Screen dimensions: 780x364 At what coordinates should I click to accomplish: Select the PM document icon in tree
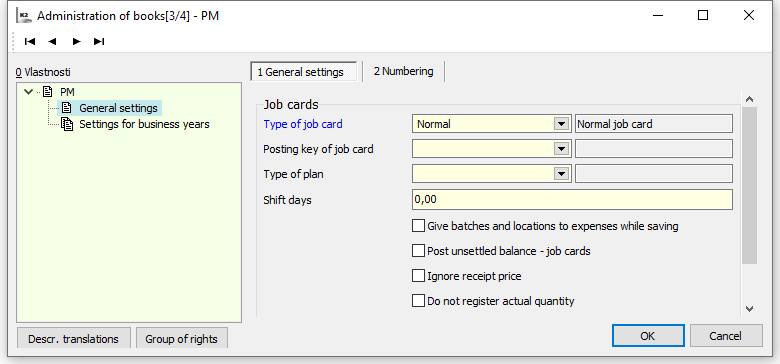click(x=48, y=92)
